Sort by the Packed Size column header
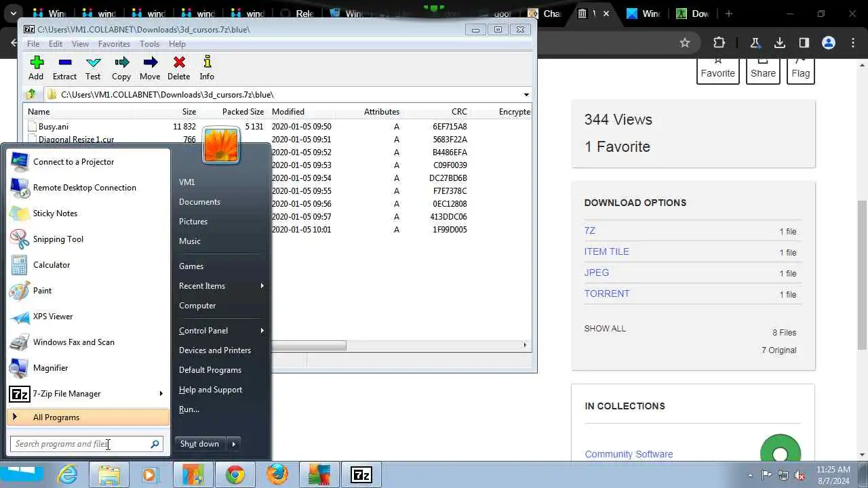This screenshot has height=488, width=868. pyautogui.click(x=243, y=112)
